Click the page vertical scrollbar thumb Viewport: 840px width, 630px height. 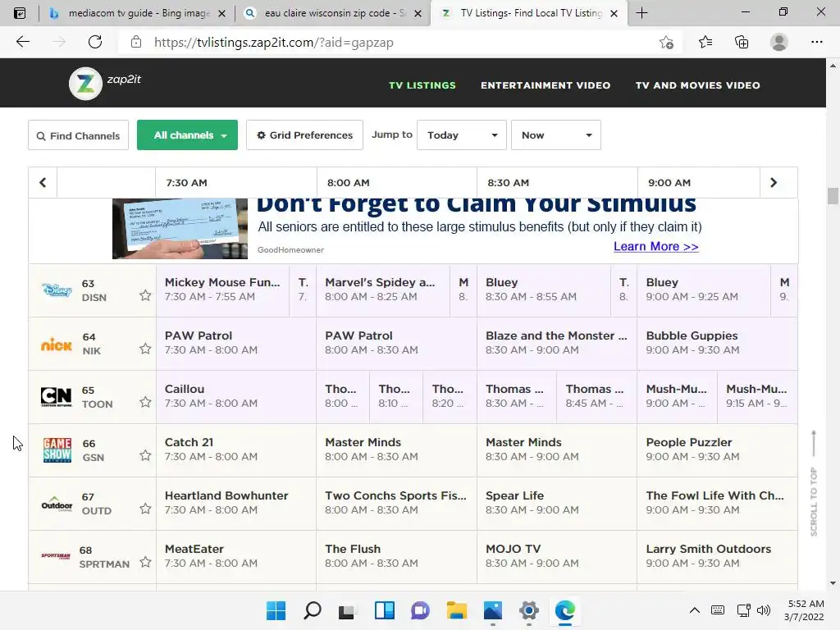point(833,195)
